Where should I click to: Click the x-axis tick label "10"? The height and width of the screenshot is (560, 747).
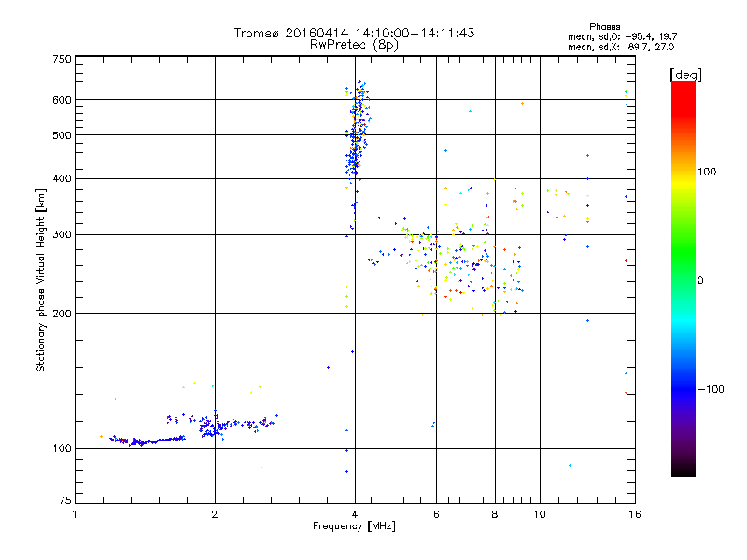point(540,514)
